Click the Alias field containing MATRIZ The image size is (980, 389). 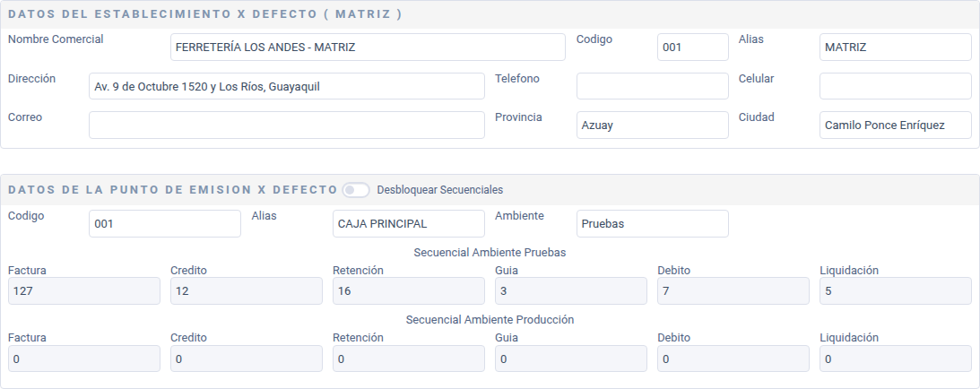pos(895,47)
